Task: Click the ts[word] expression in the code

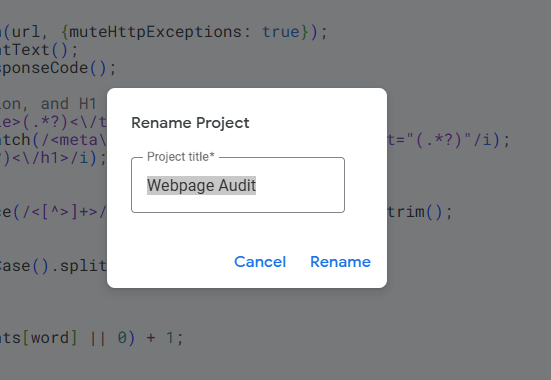Action: click(x=39, y=338)
